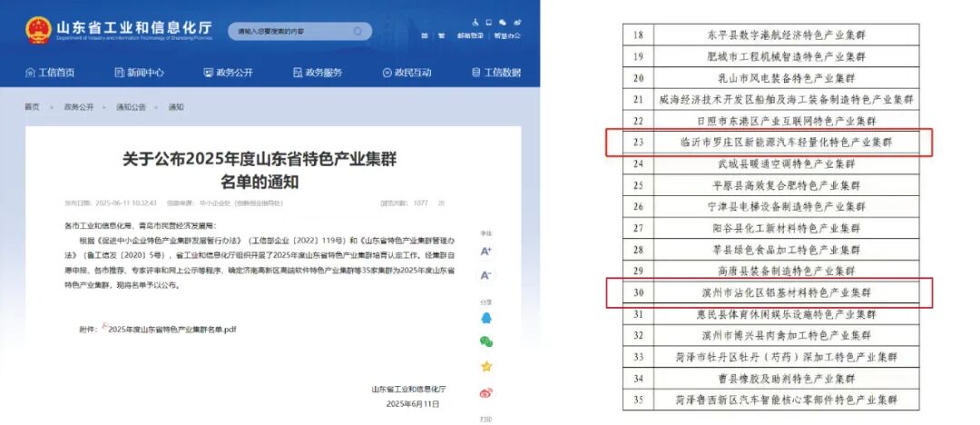
Task: Select row 22 日照市东港区产业互联网
Action: coord(770,120)
